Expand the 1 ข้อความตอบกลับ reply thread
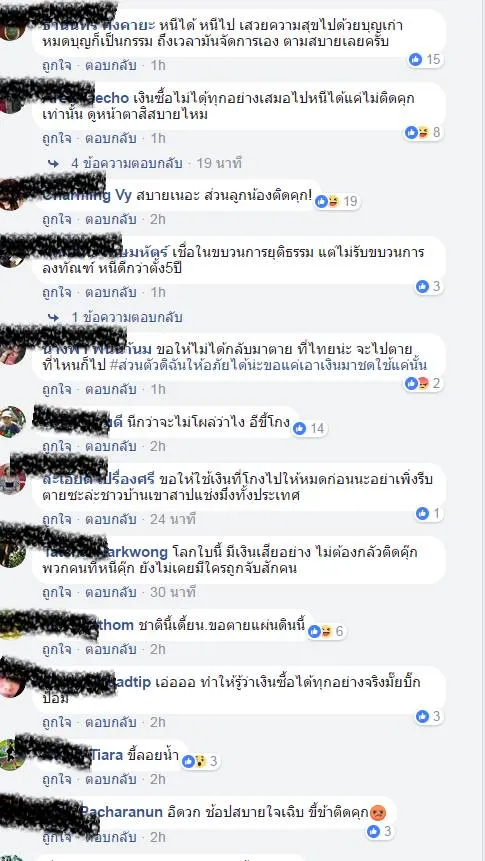Screen dimensions: 485x861 (126, 317)
